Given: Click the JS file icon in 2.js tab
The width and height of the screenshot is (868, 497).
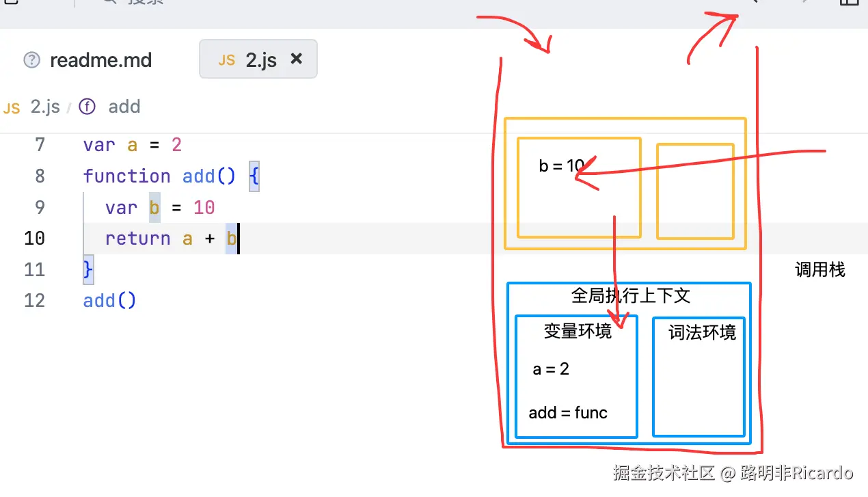Looking at the screenshot, I should 226,60.
